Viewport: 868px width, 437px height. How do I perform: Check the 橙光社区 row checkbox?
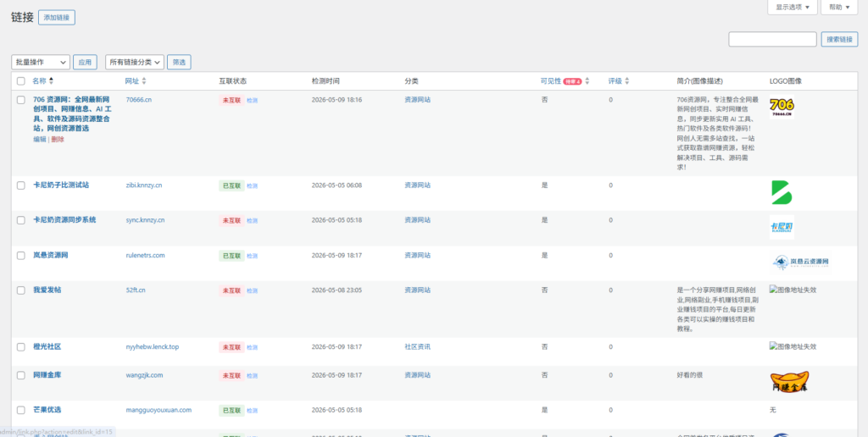click(x=21, y=347)
